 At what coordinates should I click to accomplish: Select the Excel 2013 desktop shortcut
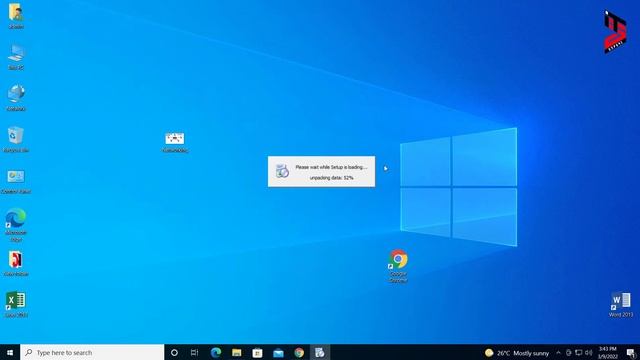16,304
